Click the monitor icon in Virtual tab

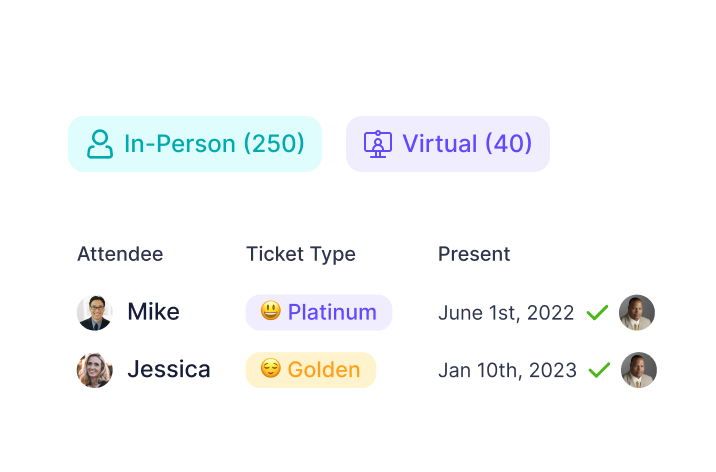[x=377, y=144]
